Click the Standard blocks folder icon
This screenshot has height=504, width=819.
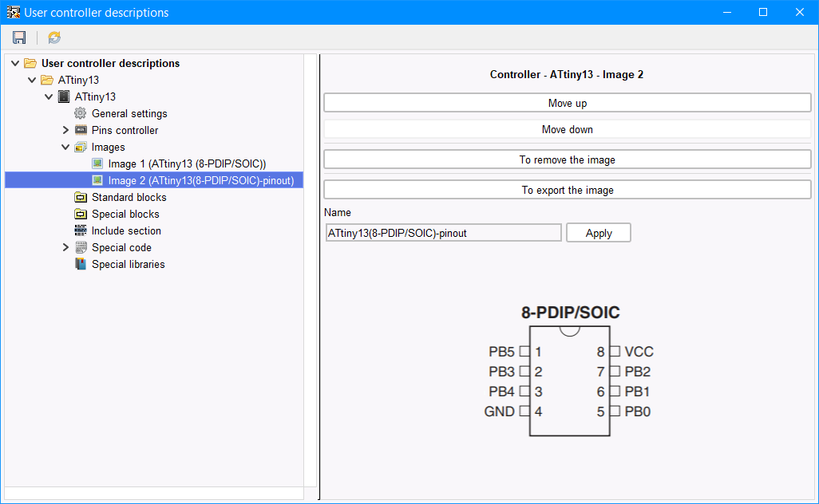(x=81, y=197)
